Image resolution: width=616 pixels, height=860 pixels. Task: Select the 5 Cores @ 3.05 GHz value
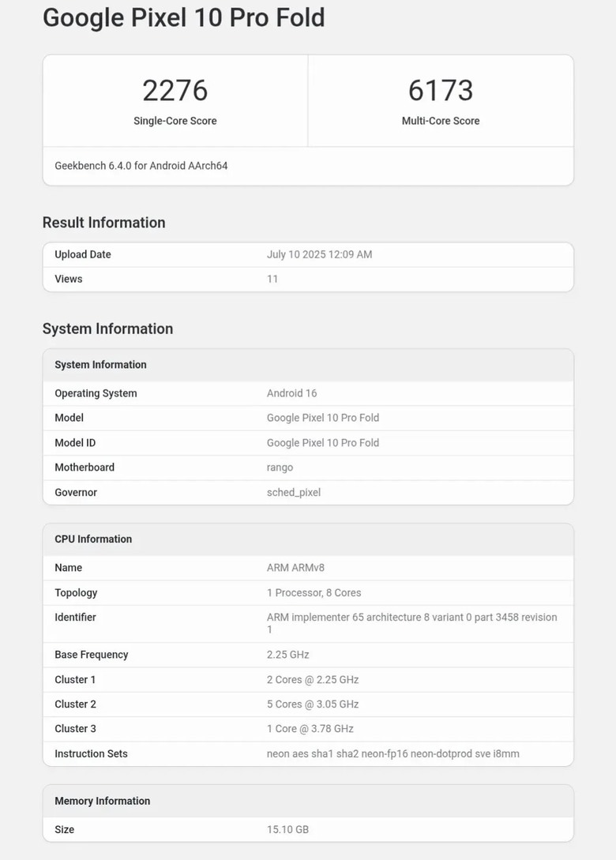click(x=313, y=704)
